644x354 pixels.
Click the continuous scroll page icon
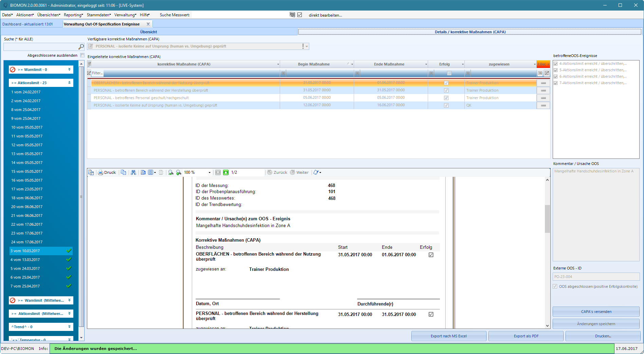(161, 172)
